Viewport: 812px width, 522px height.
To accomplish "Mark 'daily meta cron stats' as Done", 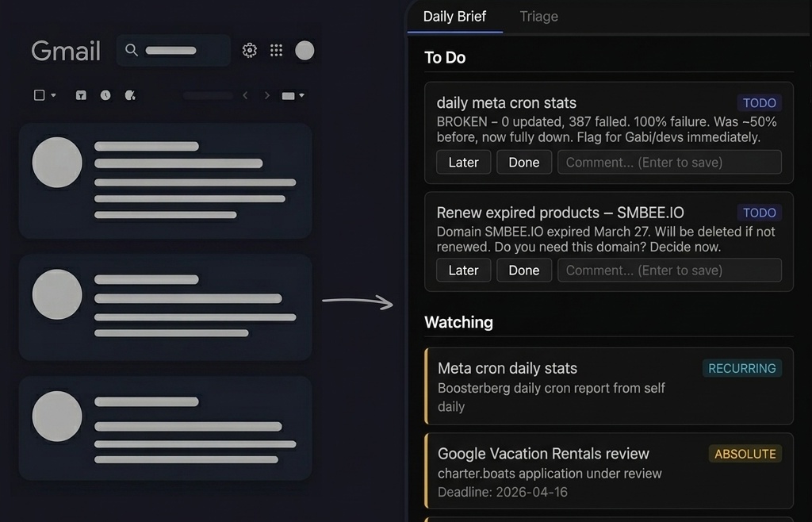I will tap(523, 162).
